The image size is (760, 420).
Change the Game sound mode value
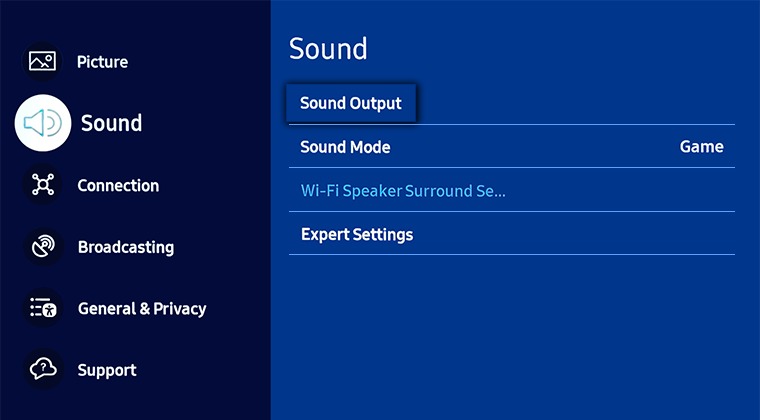click(x=701, y=147)
